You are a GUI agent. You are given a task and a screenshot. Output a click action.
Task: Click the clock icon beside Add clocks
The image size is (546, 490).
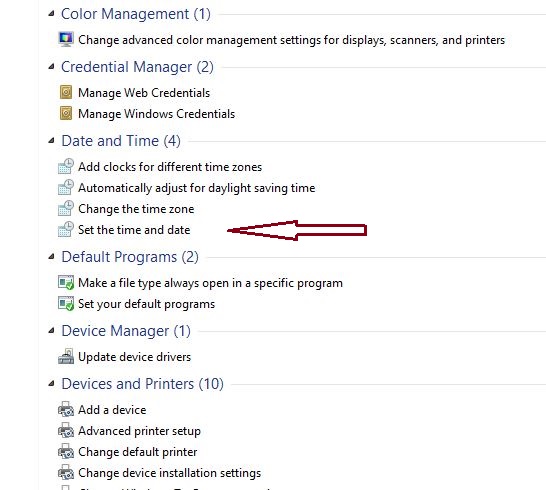(66, 166)
